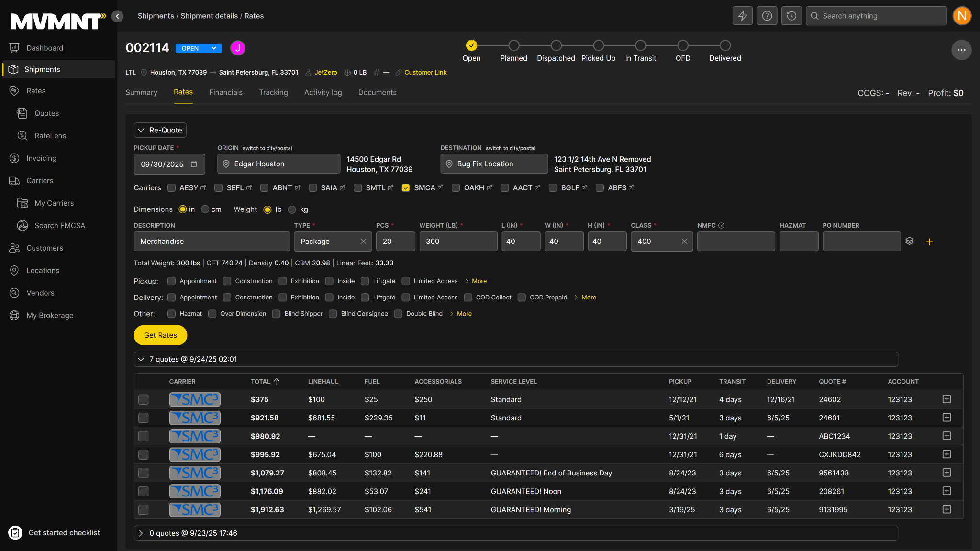The height and width of the screenshot is (551, 980).
Task: Open the OPEN status dropdown
Action: 199,48
